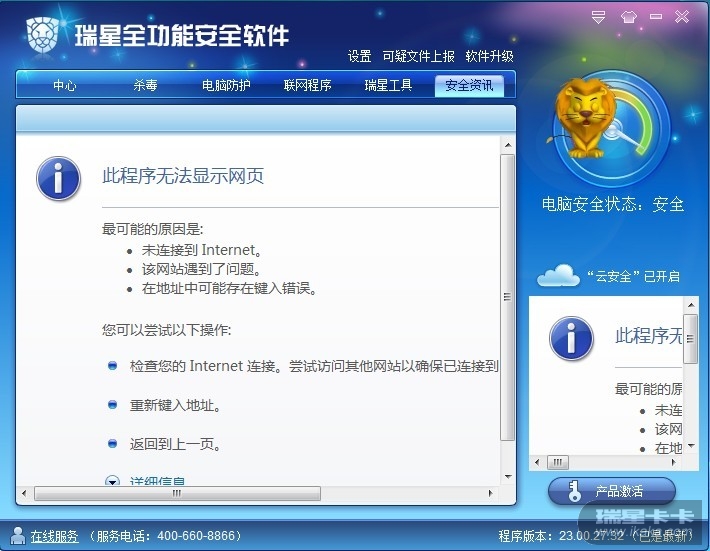
Task: Click 软件升级 software upgrade
Action: click(x=489, y=56)
